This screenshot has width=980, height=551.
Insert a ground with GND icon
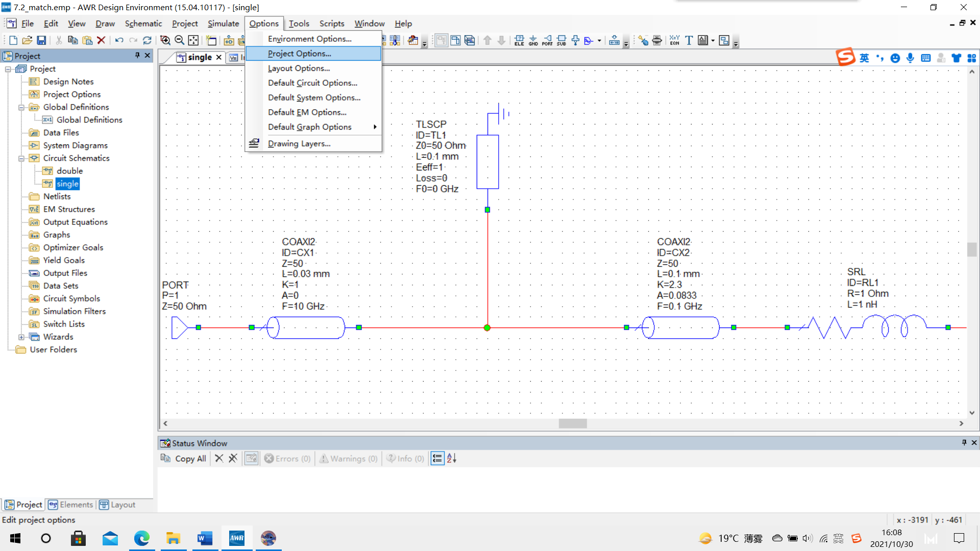pos(533,40)
